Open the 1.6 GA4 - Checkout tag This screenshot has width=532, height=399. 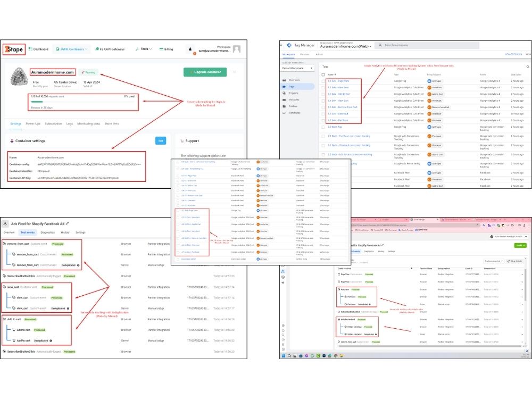(338, 114)
